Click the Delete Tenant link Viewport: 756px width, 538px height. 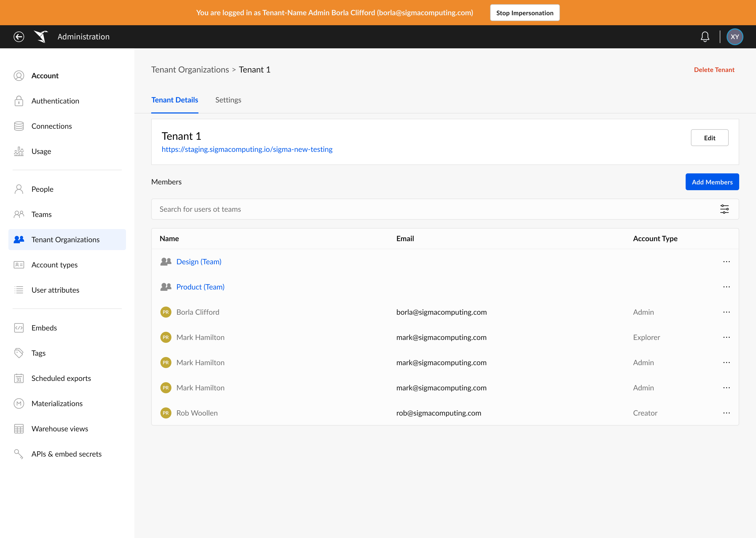(x=714, y=70)
